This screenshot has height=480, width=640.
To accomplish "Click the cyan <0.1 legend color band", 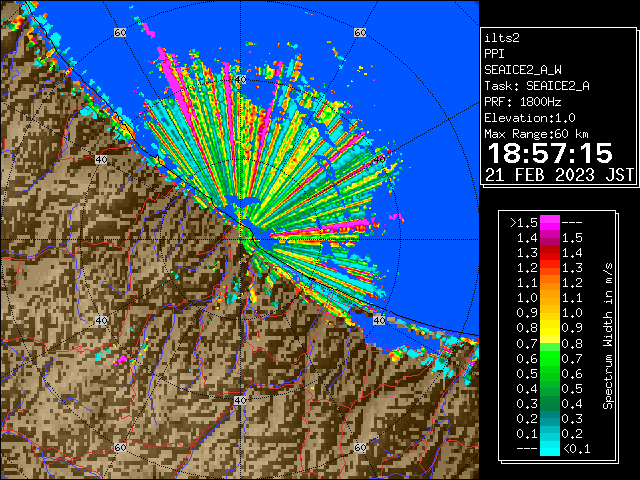I will [x=550, y=448].
